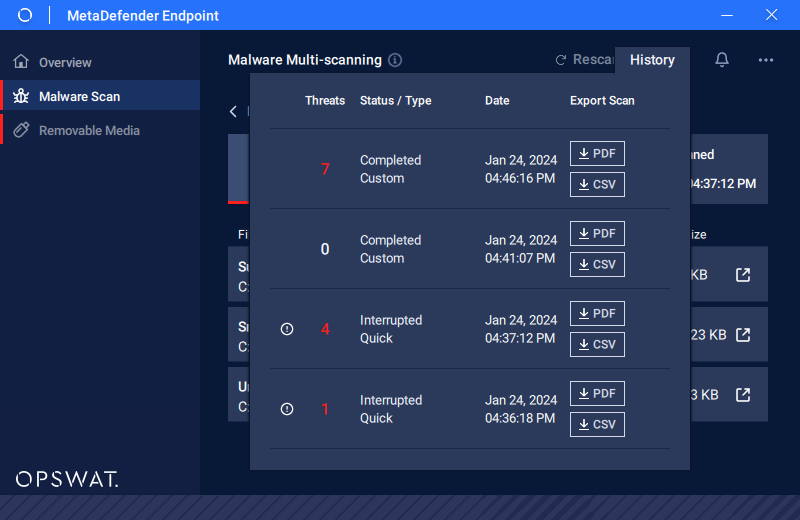This screenshot has height=520, width=800.
Task: Click the red 4 threats count
Action: tap(325, 329)
